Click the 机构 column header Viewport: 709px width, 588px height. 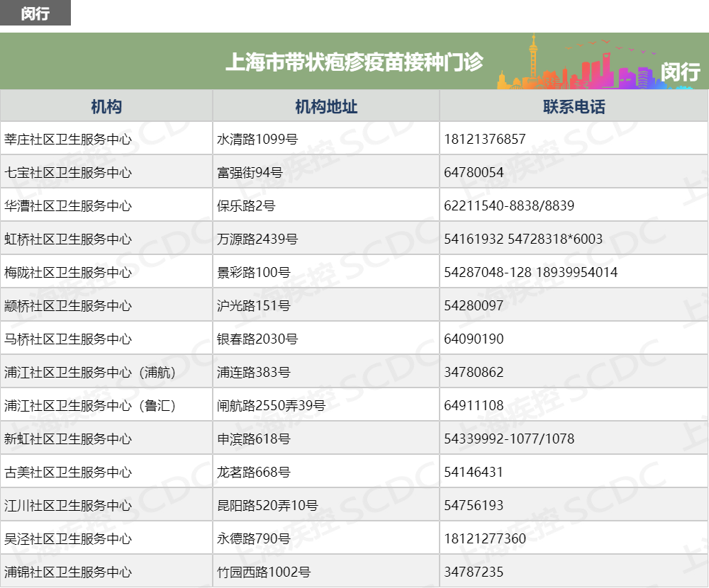click(106, 106)
